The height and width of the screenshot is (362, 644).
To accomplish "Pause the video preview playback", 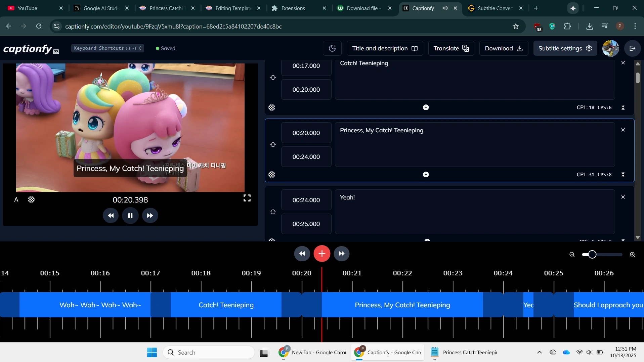I will click(x=130, y=216).
